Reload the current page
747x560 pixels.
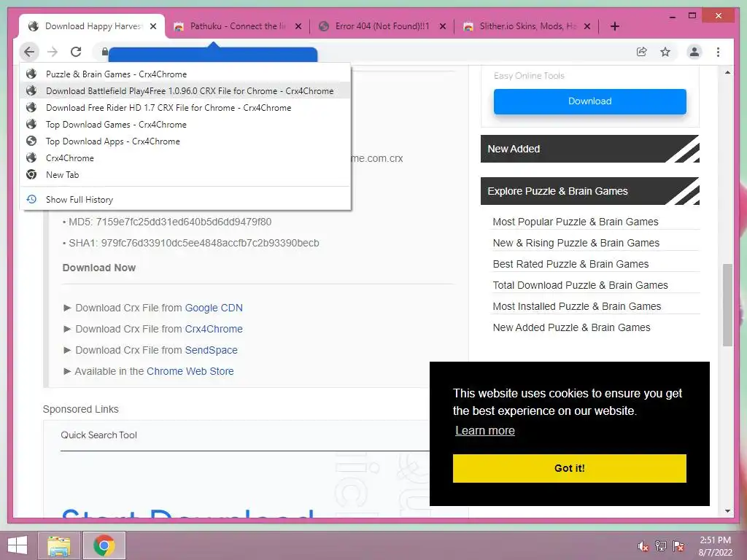[x=76, y=52]
